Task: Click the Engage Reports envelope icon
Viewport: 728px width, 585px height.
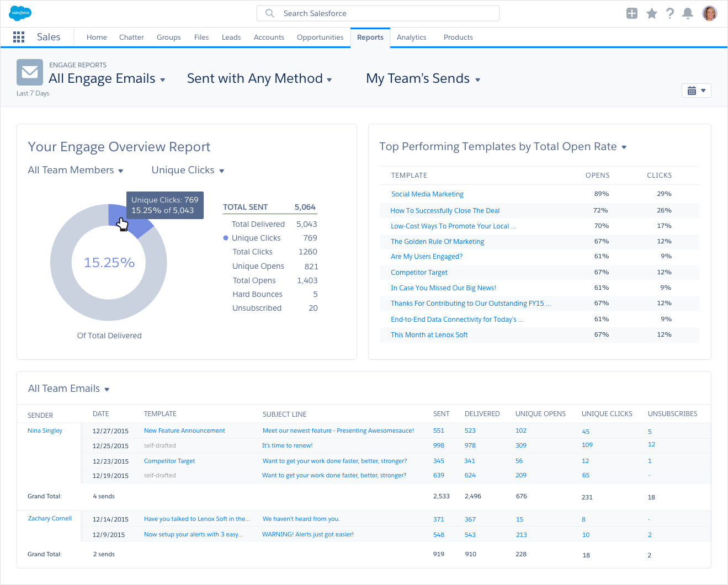Action: tap(30, 72)
